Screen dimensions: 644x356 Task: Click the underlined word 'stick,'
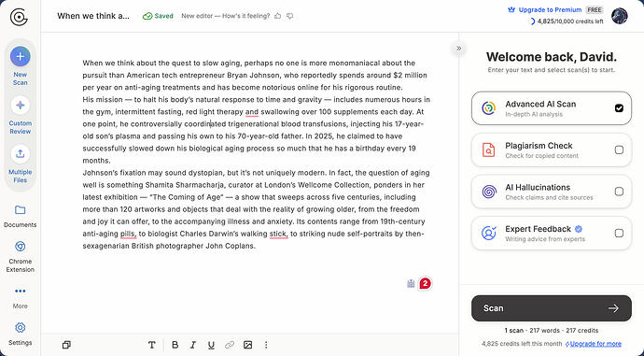[278, 234]
